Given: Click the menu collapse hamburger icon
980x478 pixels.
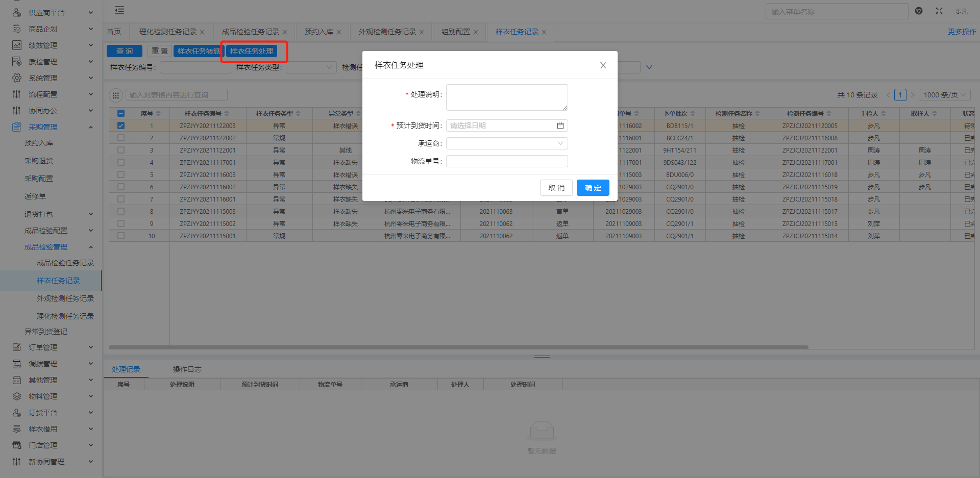Looking at the screenshot, I should pos(119,10).
